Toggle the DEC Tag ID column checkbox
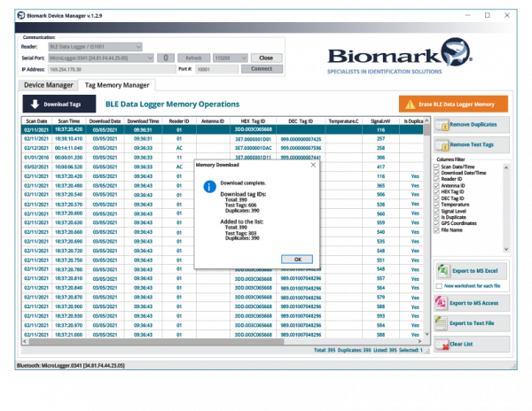The image size is (532, 411). [436, 198]
